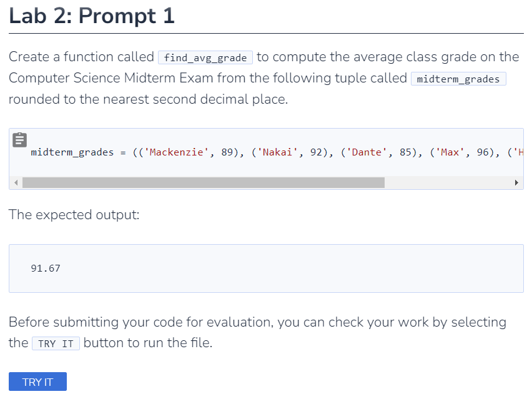Click the empty scrollbar track beside the thumb
This screenshot has height=394, width=532.
[448, 182]
